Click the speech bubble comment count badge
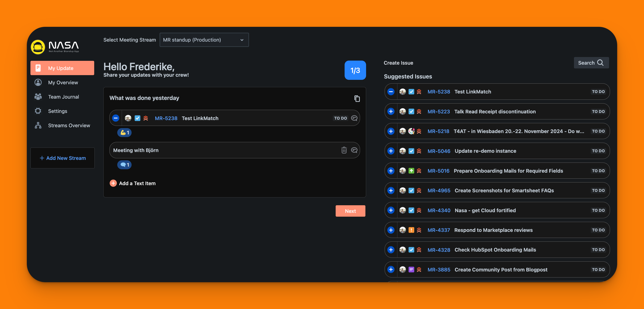 pyautogui.click(x=124, y=165)
